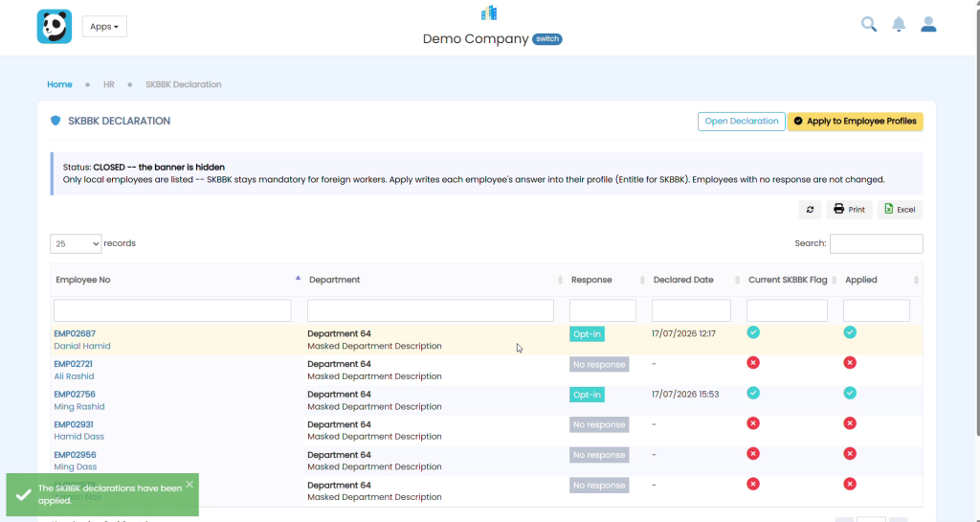This screenshot has height=522, width=980.
Task: Click the switch company badge
Action: click(546, 38)
